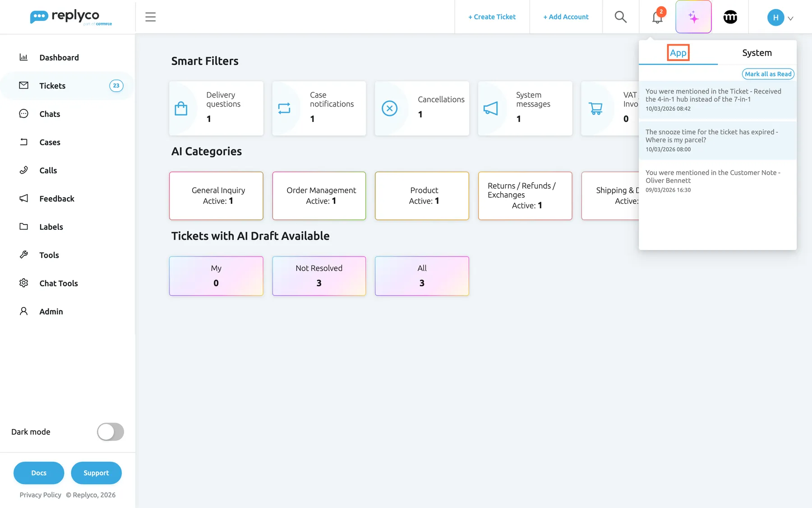Select the Order Management category card
812x508 pixels.
coord(319,196)
